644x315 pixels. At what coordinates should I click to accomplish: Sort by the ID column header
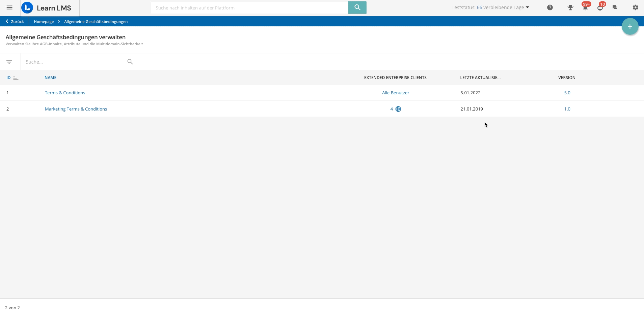click(x=8, y=78)
